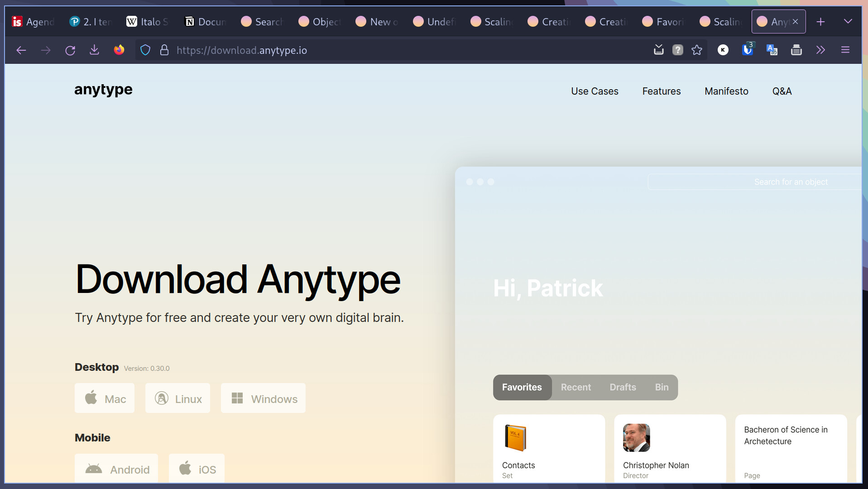The image size is (868, 489).
Task: Open the downloads arrow icon
Action: point(94,50)
